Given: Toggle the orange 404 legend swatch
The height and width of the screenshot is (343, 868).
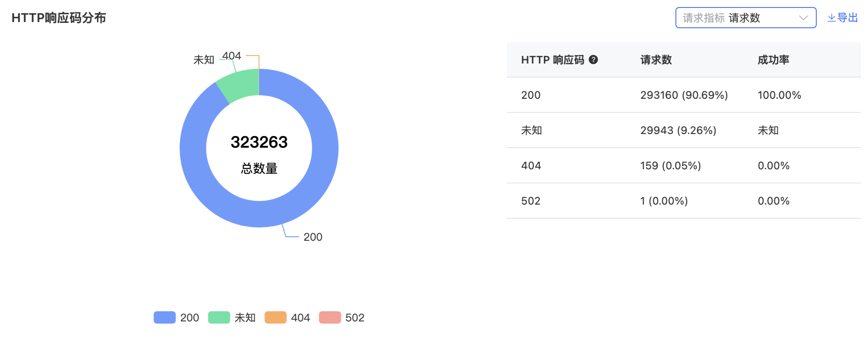Looking at the screenshot, I should pyautogui.click(x=275, y=317).
